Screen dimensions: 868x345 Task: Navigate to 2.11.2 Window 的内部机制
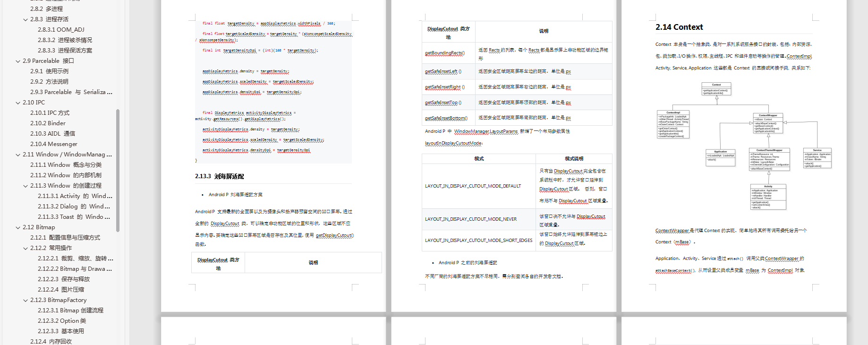(66, 175)
